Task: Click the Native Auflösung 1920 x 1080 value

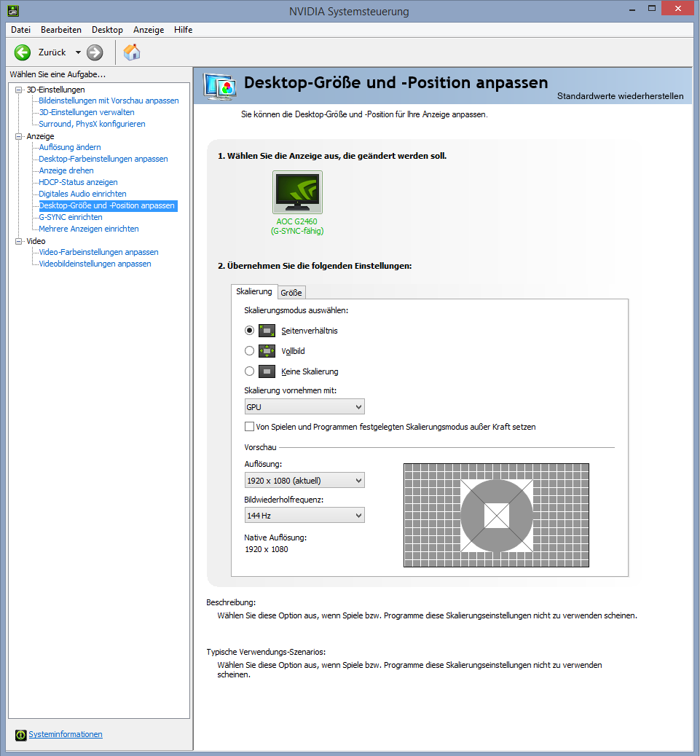Action: [x=266, y=549]
